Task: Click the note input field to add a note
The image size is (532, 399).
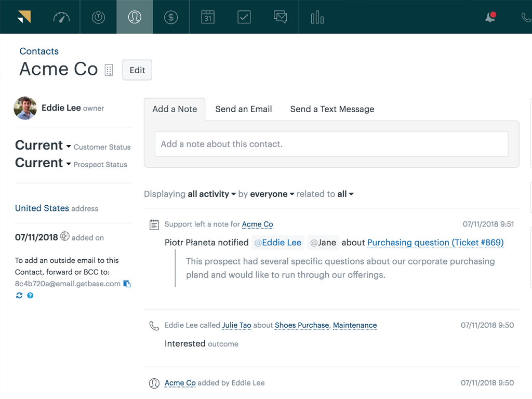Action: (331, 144)
